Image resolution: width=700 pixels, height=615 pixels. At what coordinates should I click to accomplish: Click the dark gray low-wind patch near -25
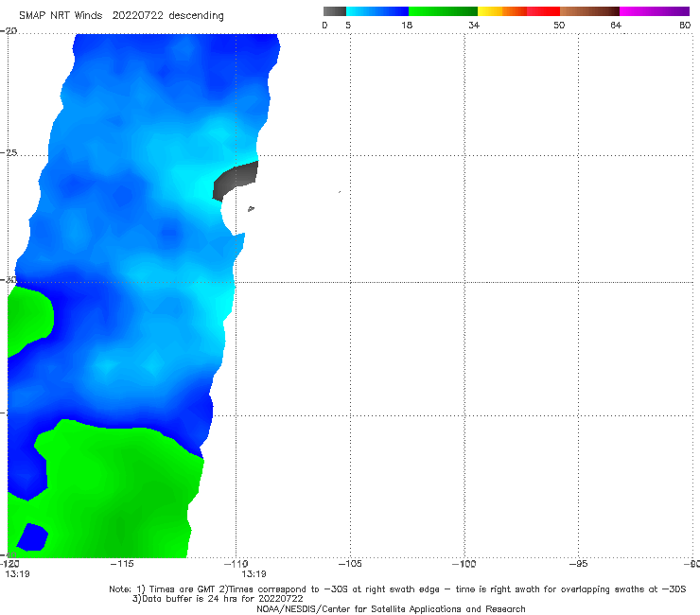point(236,180)
